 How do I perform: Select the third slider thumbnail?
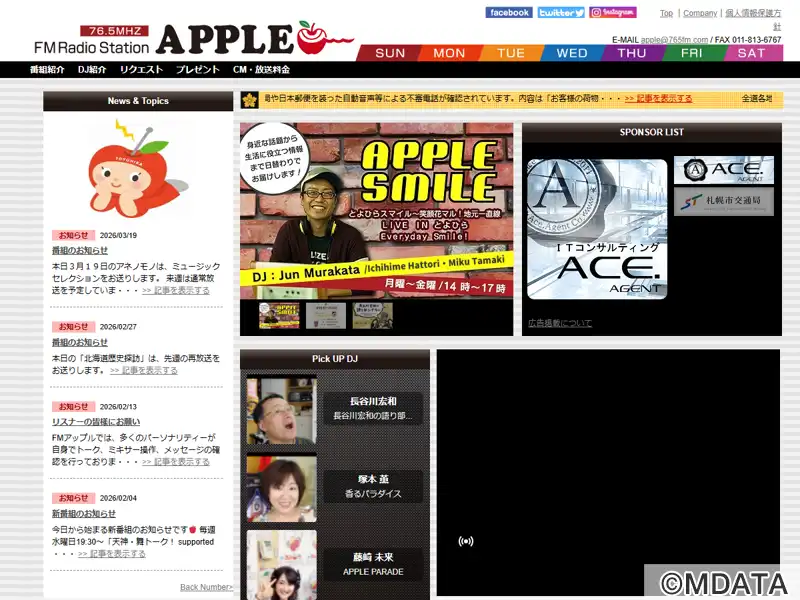coord(372,315)
